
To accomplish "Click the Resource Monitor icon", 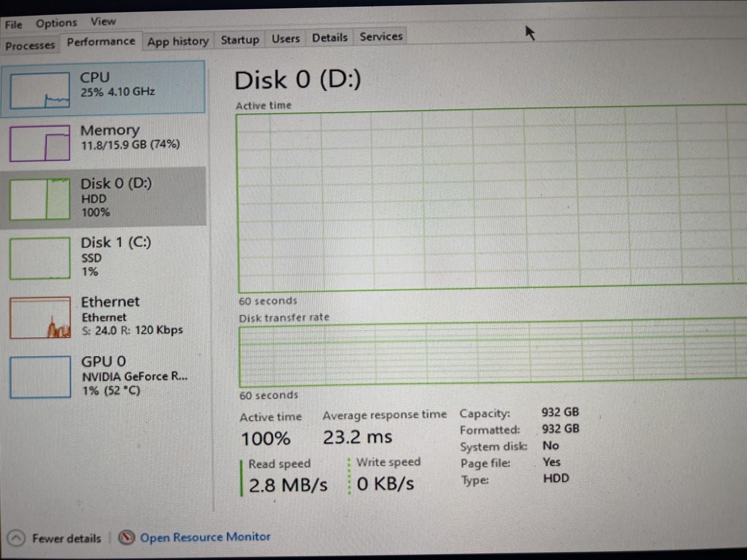I will click(x=127, y=538).
